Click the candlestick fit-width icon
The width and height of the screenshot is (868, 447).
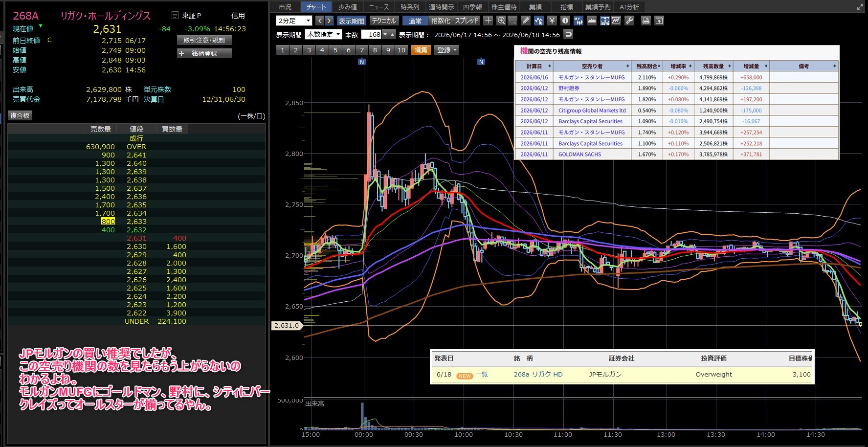click(616, 21)
